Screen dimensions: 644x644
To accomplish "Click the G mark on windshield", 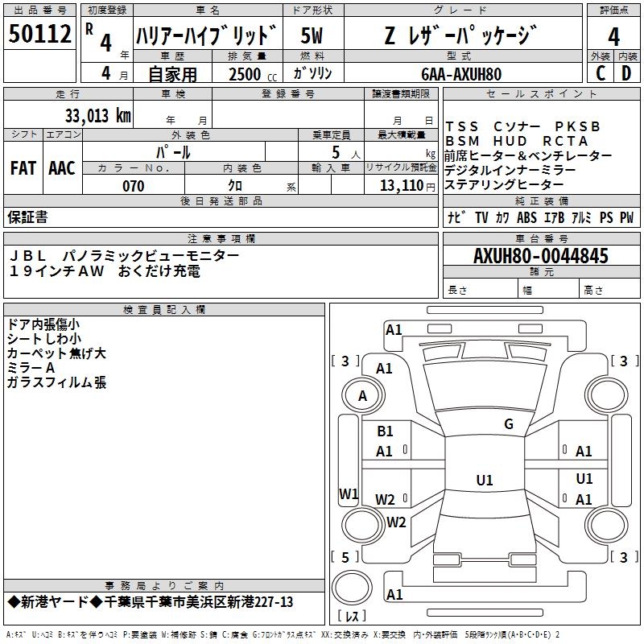I will click(508, 424).
